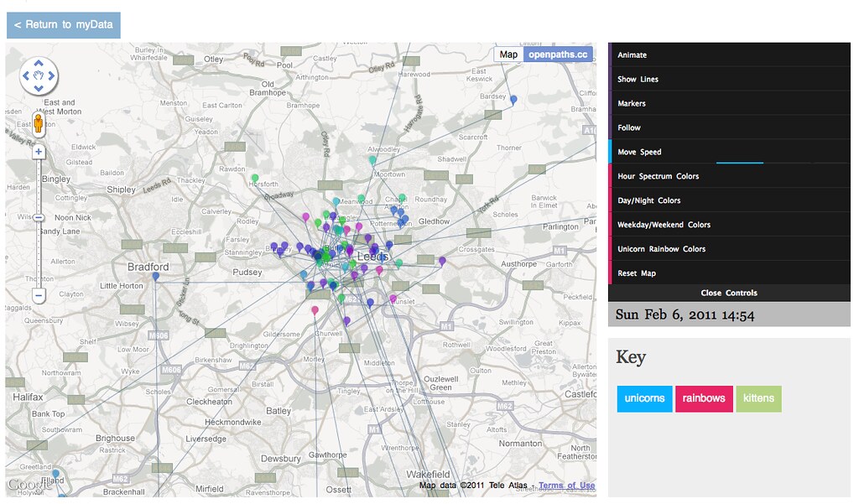
Task: Zoom in with the plus button
Action: (39, 152)
